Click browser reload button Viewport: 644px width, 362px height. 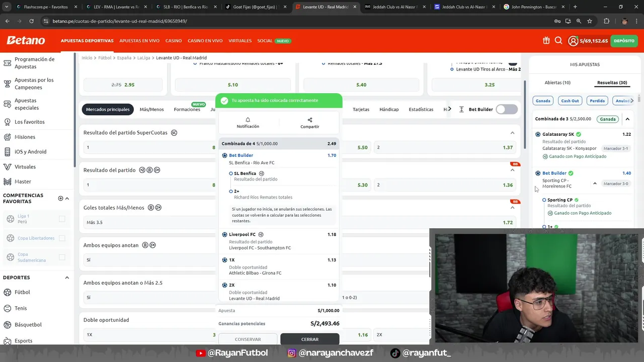pyautogui.click(x=31, y=21)
